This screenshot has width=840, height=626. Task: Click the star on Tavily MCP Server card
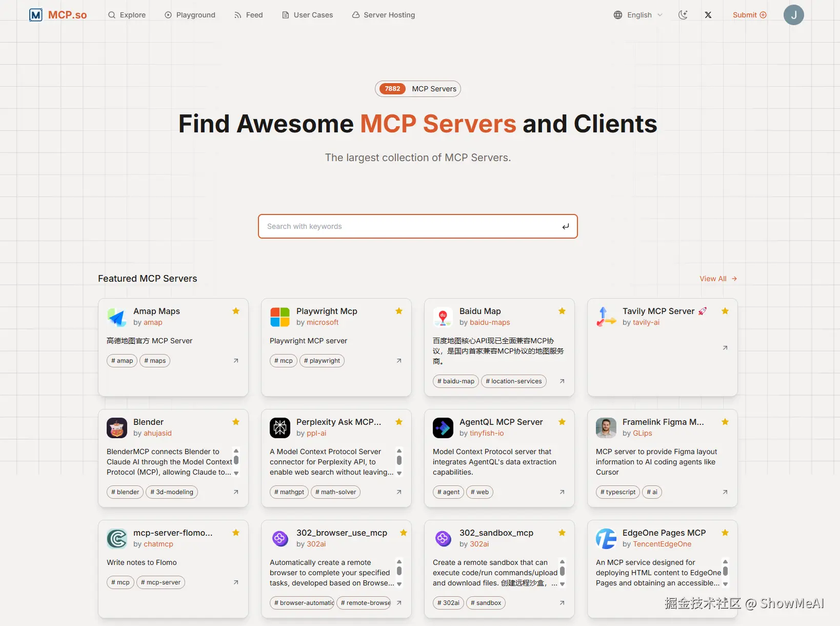tap(725, 311)
